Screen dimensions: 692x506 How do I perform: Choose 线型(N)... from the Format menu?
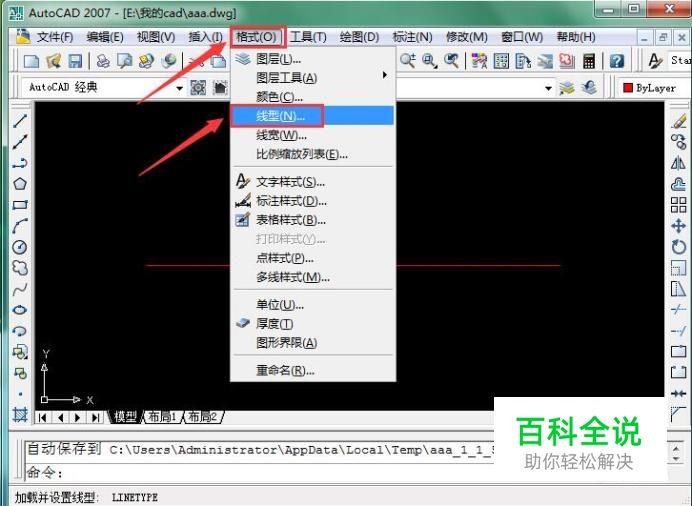312,116
